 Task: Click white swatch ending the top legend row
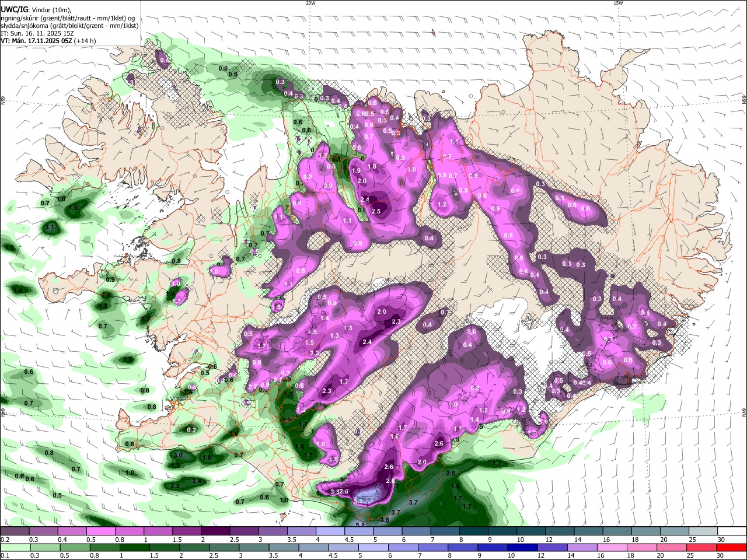pos(731,531)
